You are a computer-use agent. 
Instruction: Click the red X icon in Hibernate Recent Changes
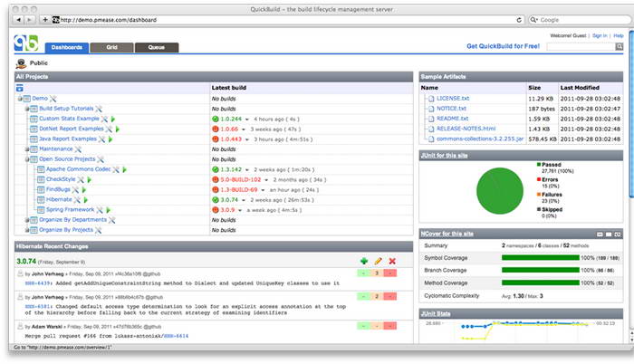392,262
